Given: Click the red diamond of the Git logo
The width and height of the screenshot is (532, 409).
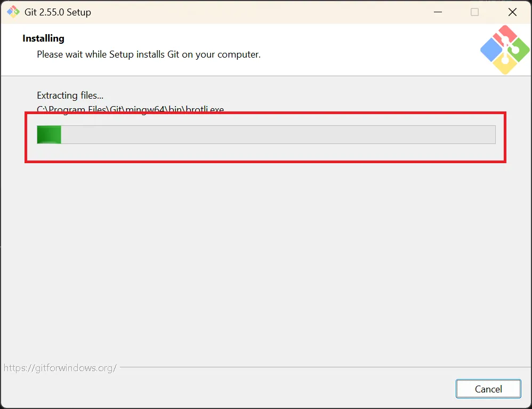Looking at the screenshot, I should (x=505, y=36).
